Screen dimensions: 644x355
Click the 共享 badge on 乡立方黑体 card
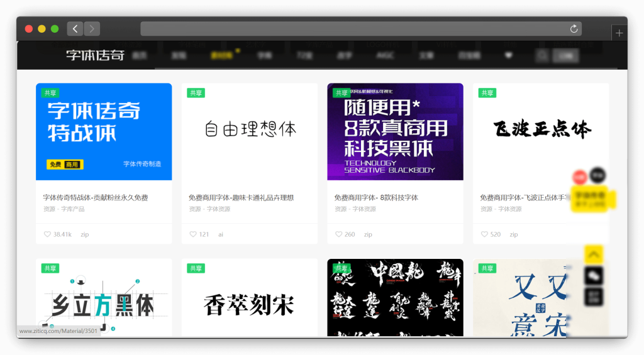(50, 268)
